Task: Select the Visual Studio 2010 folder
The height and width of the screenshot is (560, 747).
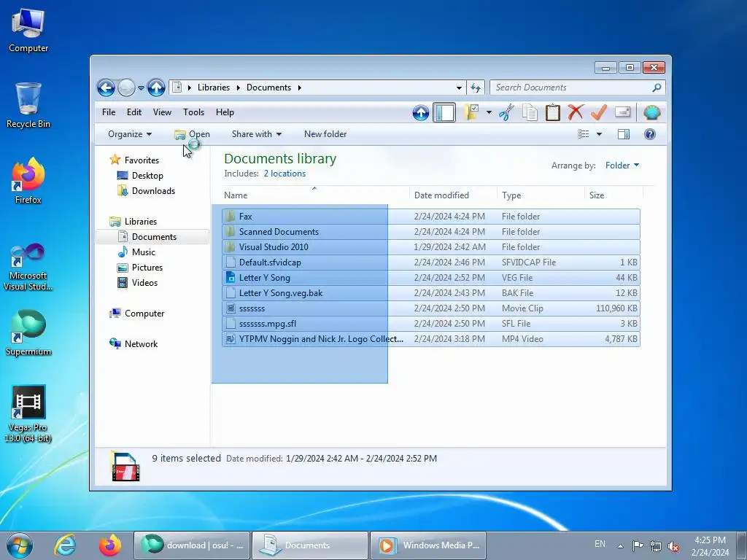Action: (x=430, y=247)
